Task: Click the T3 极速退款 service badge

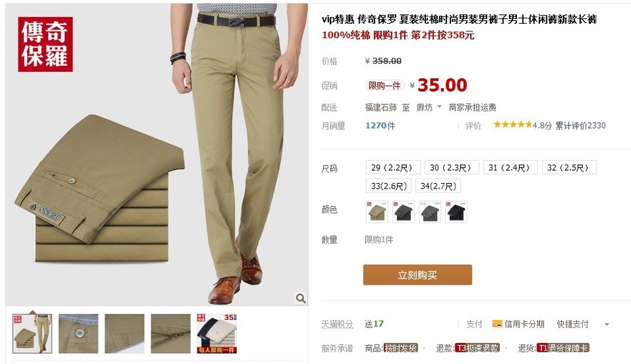Action: click(477, 348)
